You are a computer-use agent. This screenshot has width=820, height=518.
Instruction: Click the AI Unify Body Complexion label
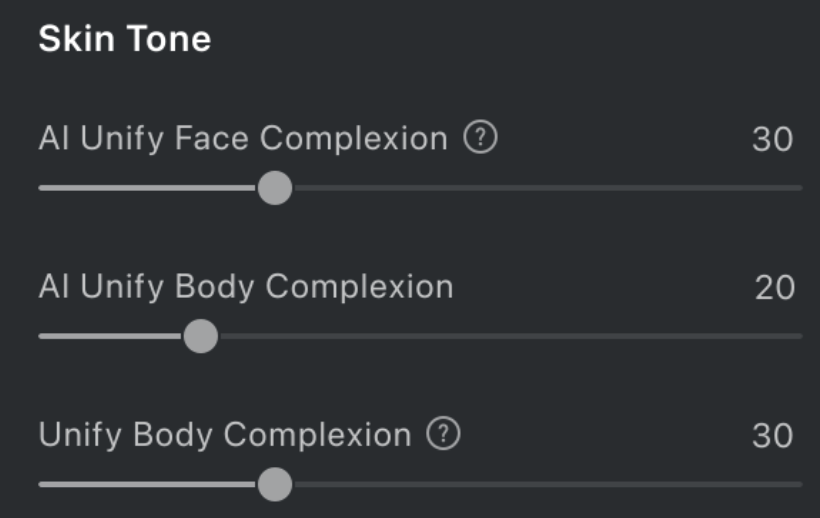pyautogui.click(x=246, y=288)
